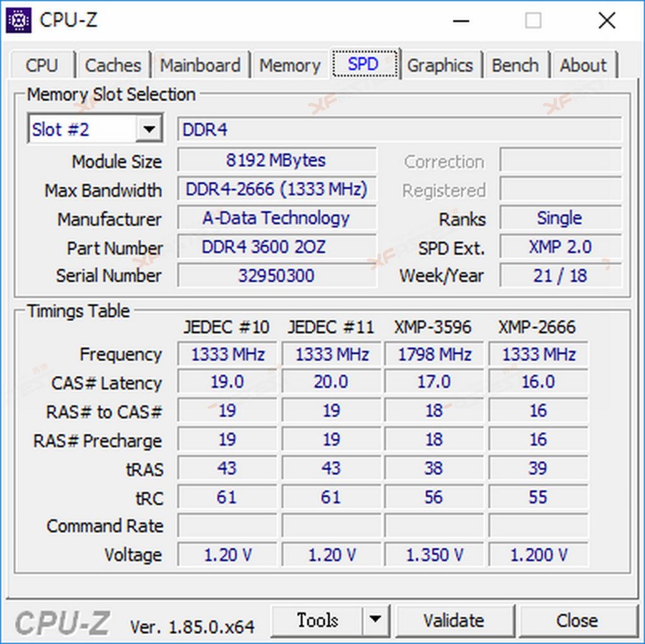Minimize the CPU-Z window
The width and height of the screenshot is (645, 644).
pyautogui.click(x=461, y=21)
